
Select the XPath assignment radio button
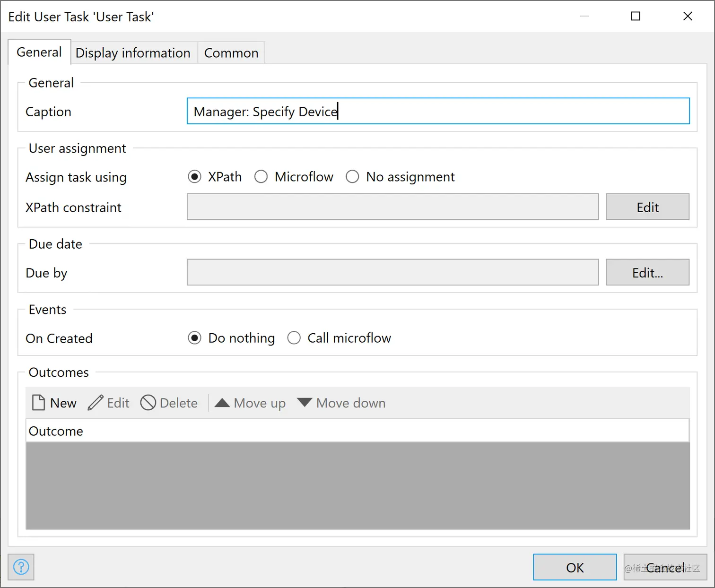pyautogui.click(x=194, y=177)
